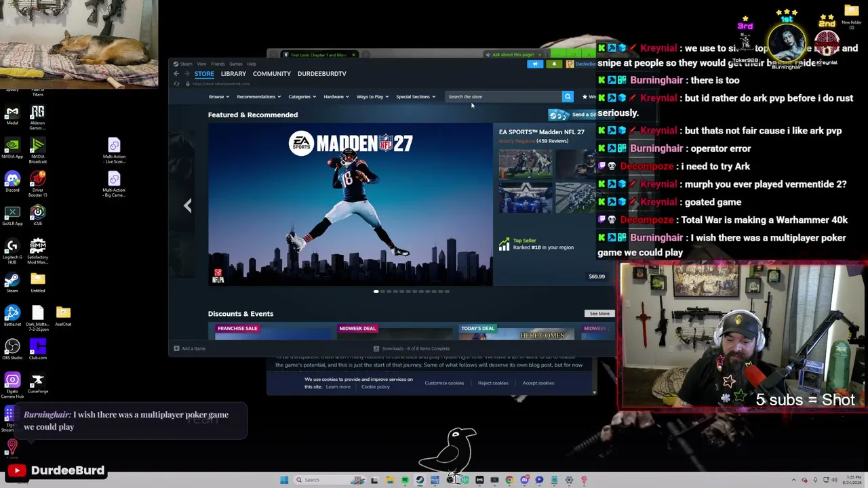
Task: Click See More in Discounts & Events
Action: 599,314
